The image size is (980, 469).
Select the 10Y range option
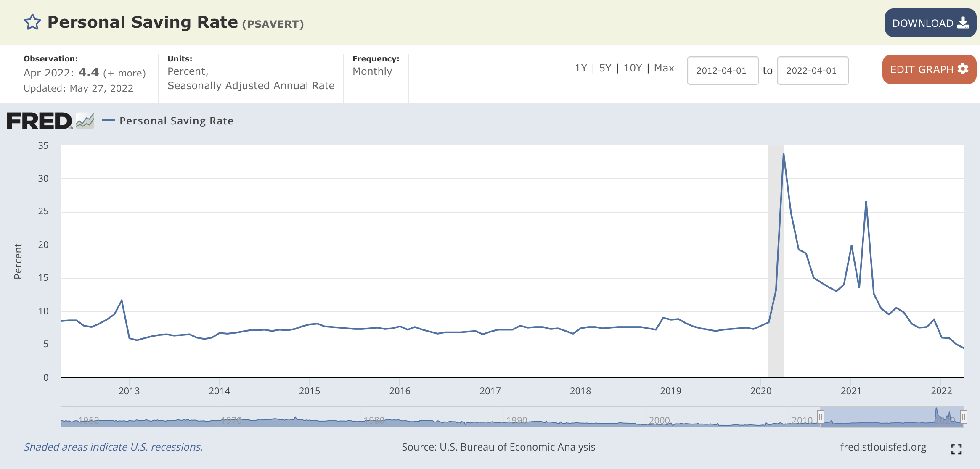pyautogui.click(x=632, y=68)
